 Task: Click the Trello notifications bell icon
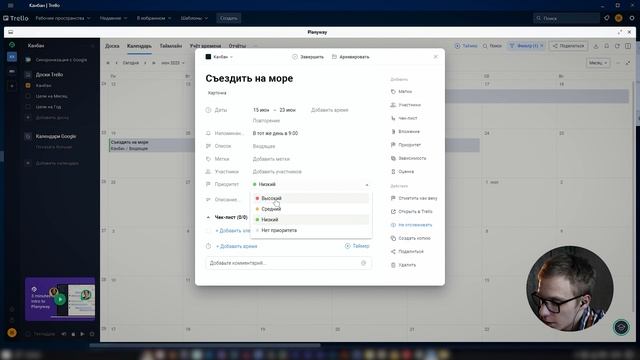607,18
